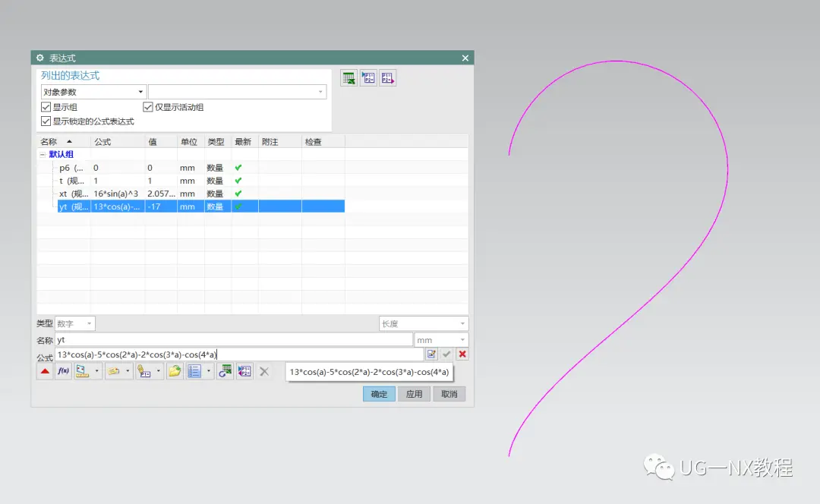Select the xt expression row

pos(200,194)
